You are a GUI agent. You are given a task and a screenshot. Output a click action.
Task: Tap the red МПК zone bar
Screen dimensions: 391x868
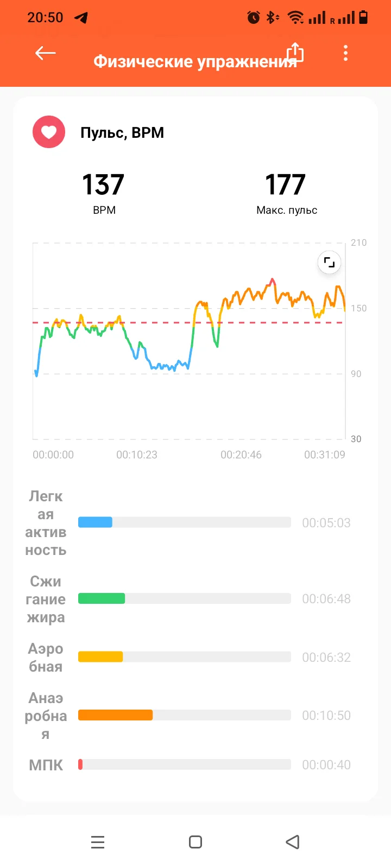click(80, 764)
